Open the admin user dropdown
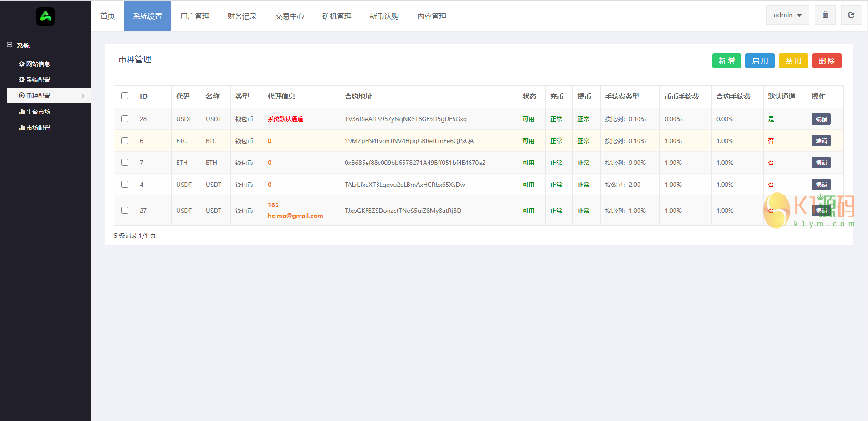 [x=787, y=15]
